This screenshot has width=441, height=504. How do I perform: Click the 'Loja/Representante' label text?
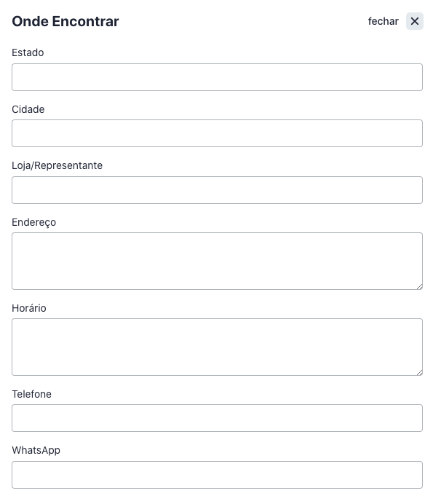pyautogui.click(x=57, y=165)
